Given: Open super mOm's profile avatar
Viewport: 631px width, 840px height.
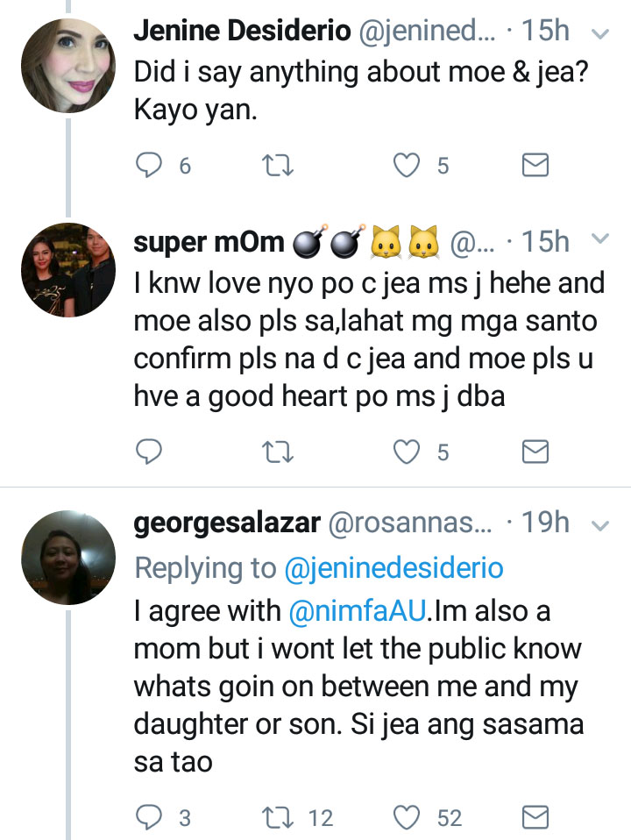Looking at the screenshot, I should pos(68,270).
